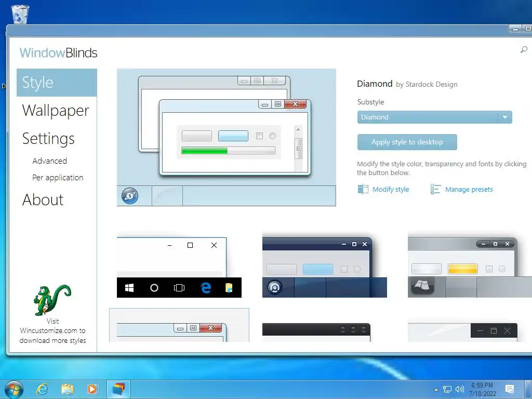This screenshot has height=399, width=532.
Task: Click the Diamond style name heading
Action: coord(375,84)
